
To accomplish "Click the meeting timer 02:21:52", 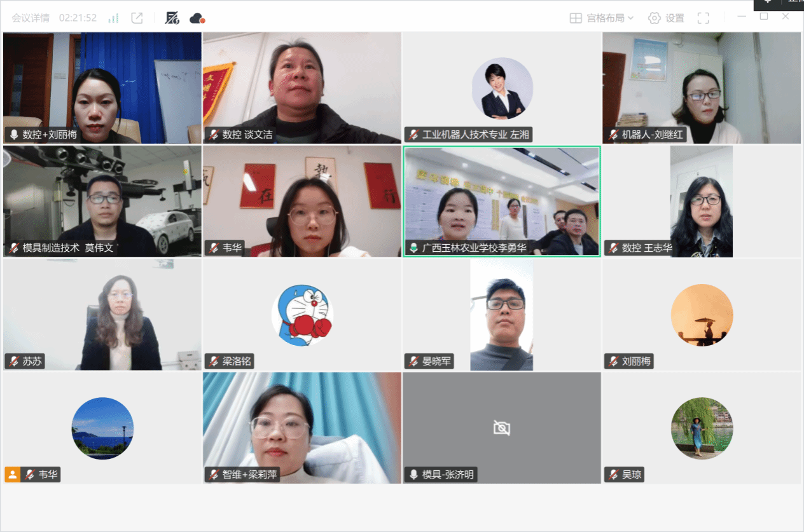I will click(x=78, y=18).
